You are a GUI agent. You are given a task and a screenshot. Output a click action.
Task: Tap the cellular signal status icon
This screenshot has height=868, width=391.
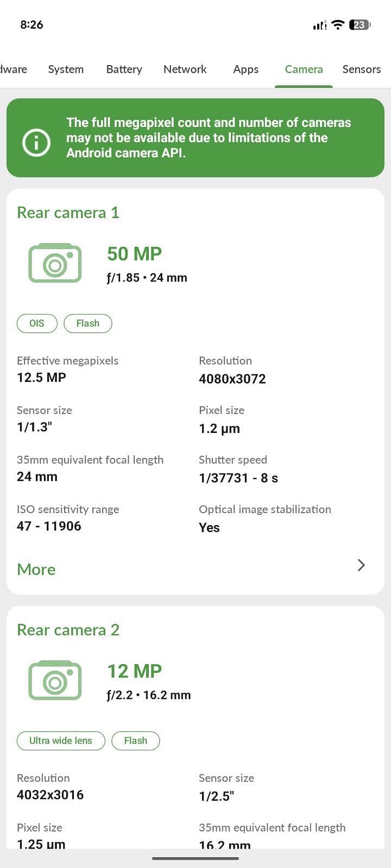click(x=320, y=25)
